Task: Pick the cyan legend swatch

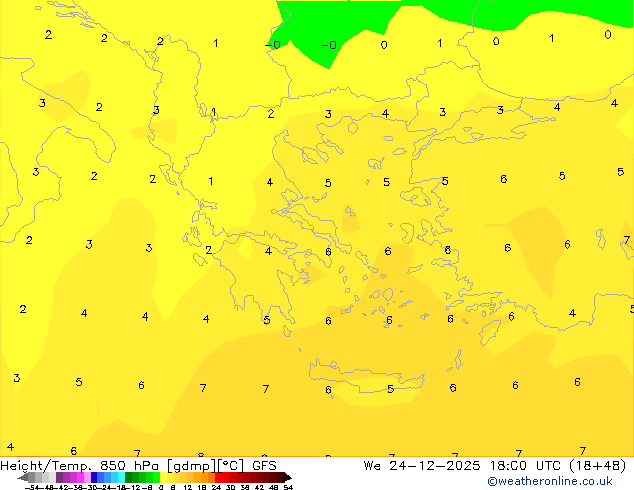Action: pyautogui.click(x=121, y=477)
